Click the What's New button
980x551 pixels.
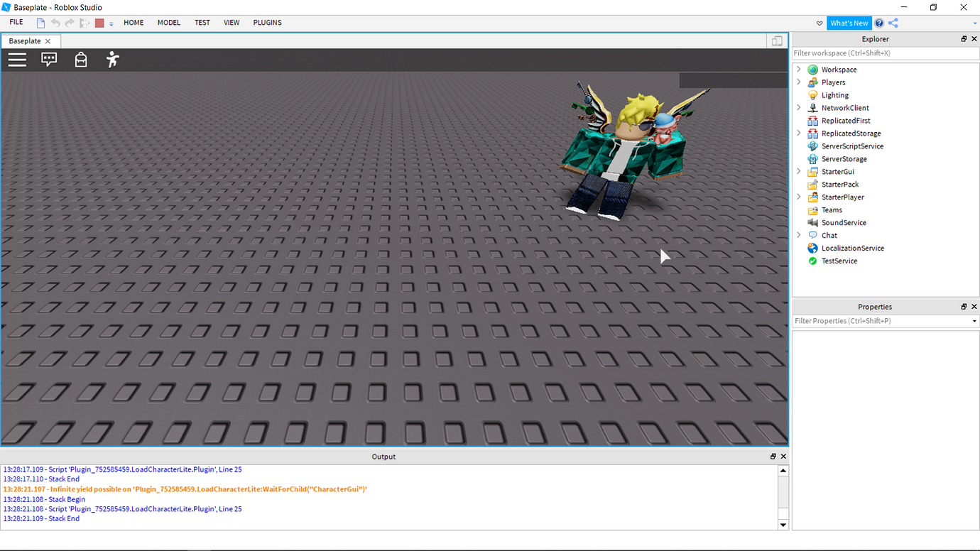click(849, 23)
